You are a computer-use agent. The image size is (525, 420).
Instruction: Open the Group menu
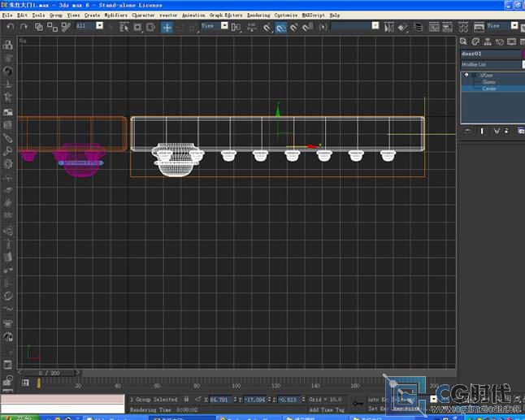click(x=56, y=15)
